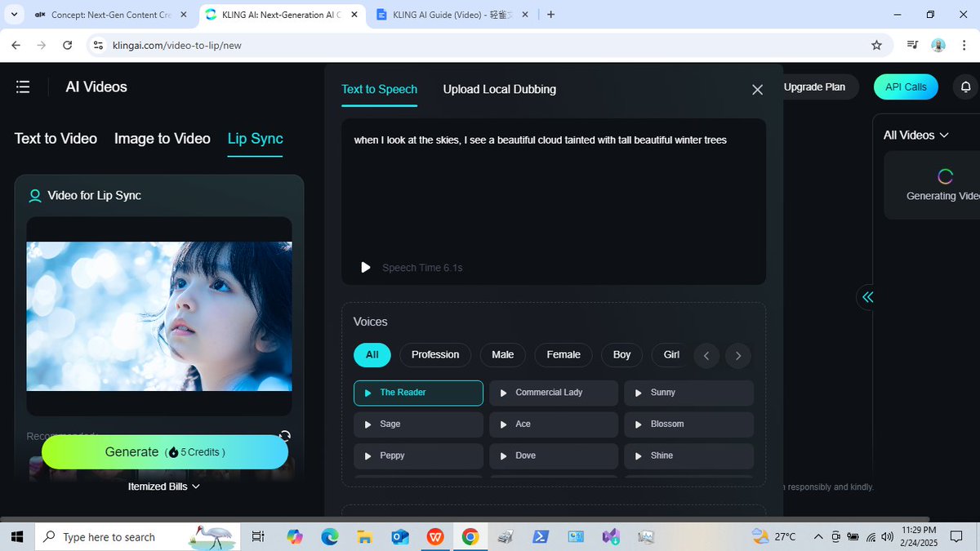Open Task View on taskbar
980x551 pixels.
[258, 537]
